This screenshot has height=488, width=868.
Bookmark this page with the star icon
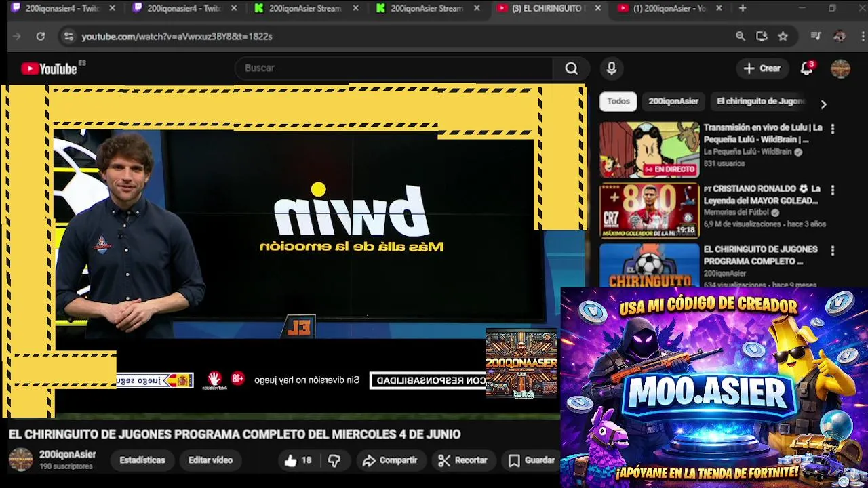pos(783,36)
